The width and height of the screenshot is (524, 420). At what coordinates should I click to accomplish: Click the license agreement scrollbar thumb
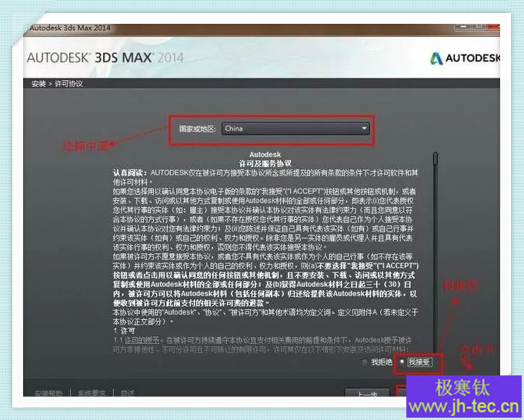[435, 158]
